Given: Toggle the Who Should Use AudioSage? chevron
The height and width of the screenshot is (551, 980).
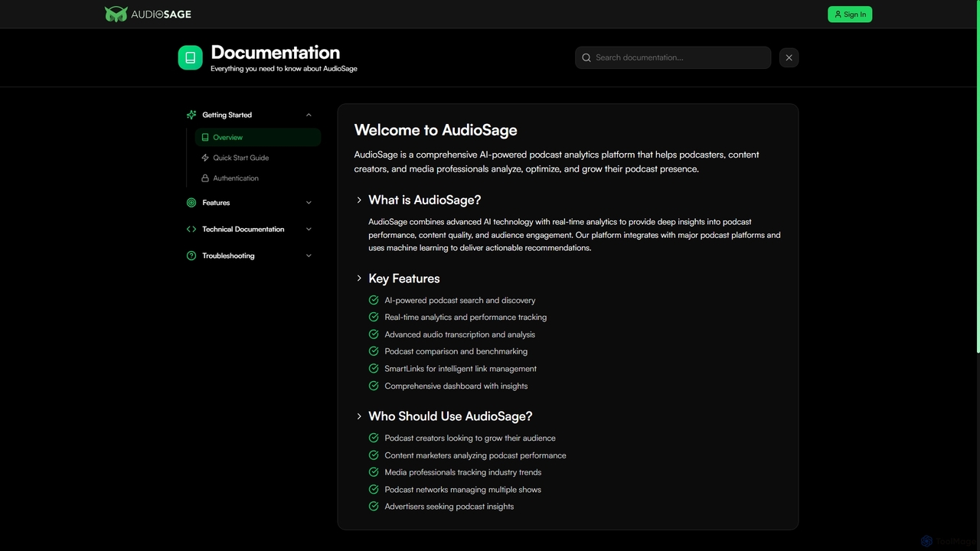Looking at the screenshot, I should click(x=359, y=416).
